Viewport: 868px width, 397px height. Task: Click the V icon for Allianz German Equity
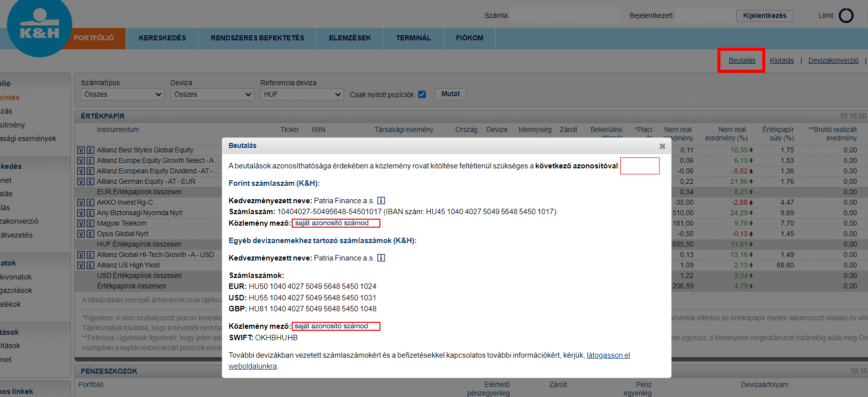click(x=81, y=181)
